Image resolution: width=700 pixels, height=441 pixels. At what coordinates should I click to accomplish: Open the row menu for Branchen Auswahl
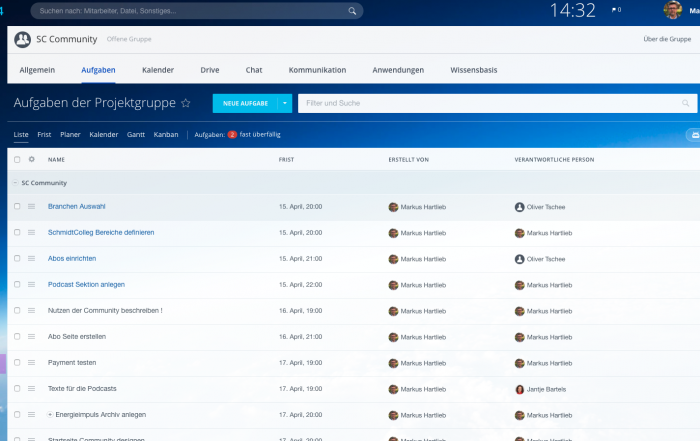(x=31, y=206)
